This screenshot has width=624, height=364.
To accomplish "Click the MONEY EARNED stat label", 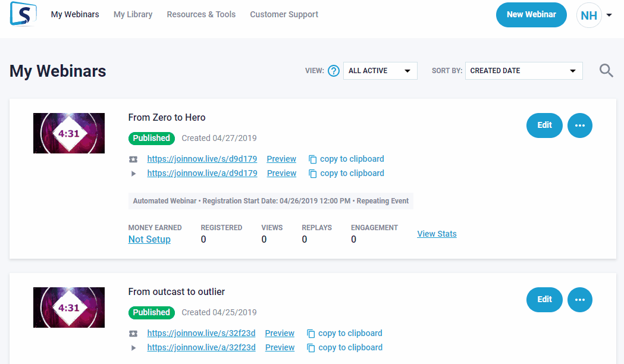I will tap(155, 228).
